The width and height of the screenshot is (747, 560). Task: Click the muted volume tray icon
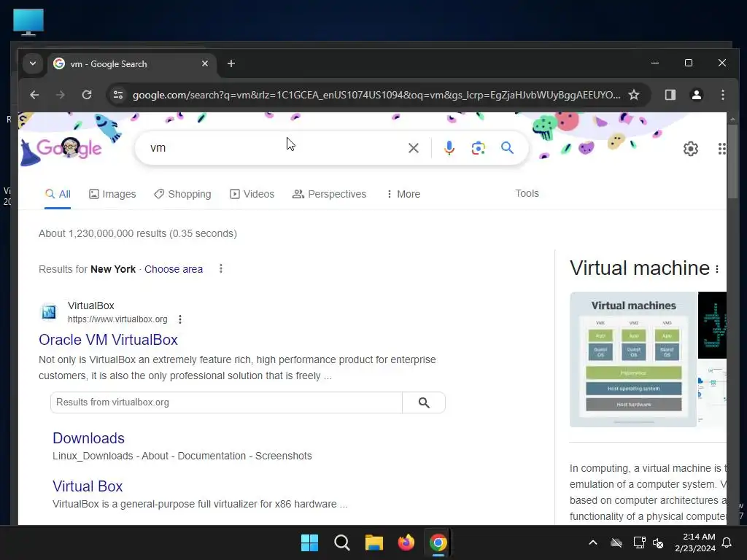659,542
